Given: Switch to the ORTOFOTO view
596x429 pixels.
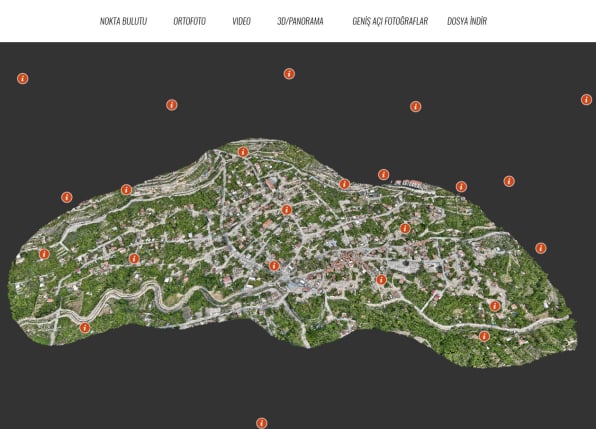Looking at the screenshot, I should 189,21.
